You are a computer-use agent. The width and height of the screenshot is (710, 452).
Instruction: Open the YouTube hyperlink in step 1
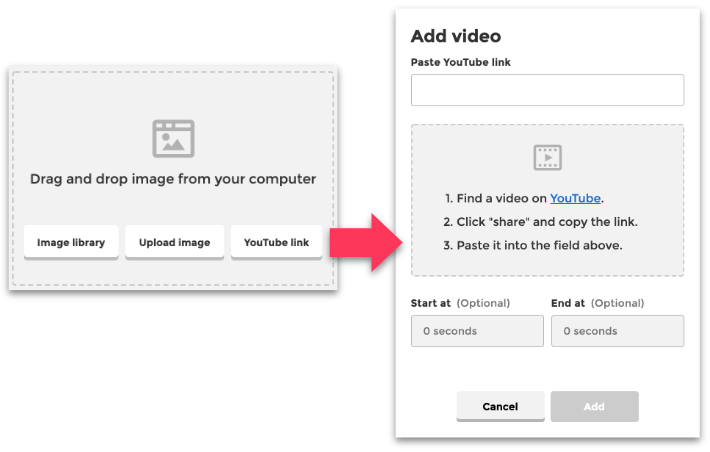[575, 198]
